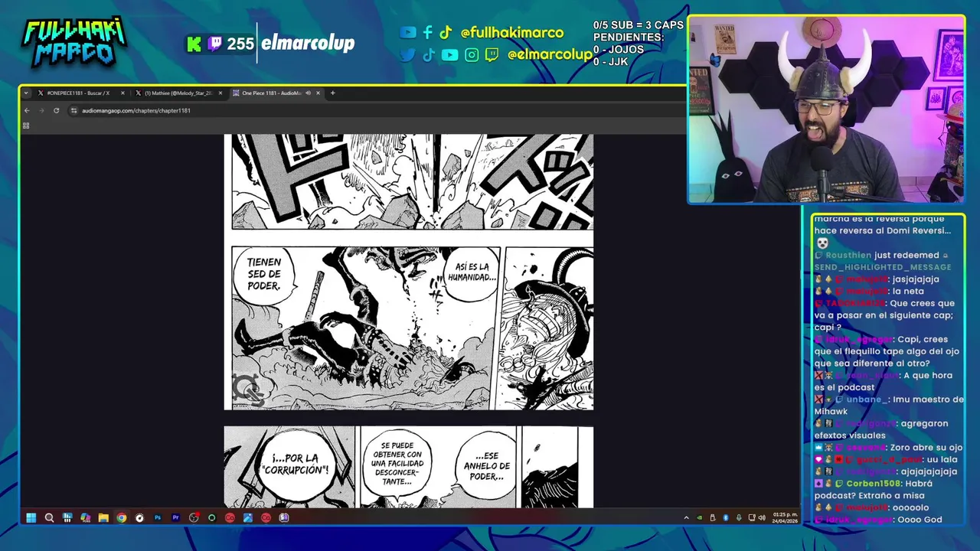Screen dimensions: 980x551
Task: Click SEND_HIGHLIGHTED_MESSAGE redemption in chat
Action: click(x=882, y=267)
